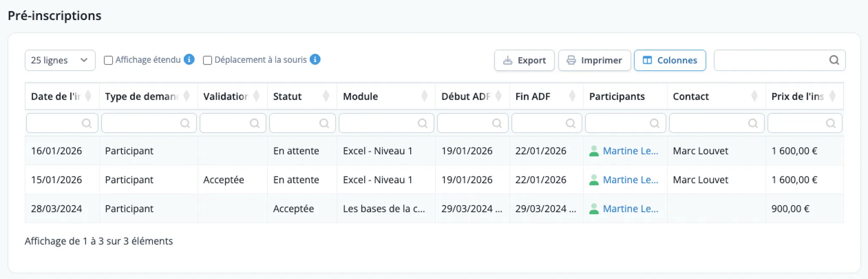Screen dimensions: 868x279
Task: Open Martine Le... link in 28/03/2024 row
Action: [x=630, y=209]
